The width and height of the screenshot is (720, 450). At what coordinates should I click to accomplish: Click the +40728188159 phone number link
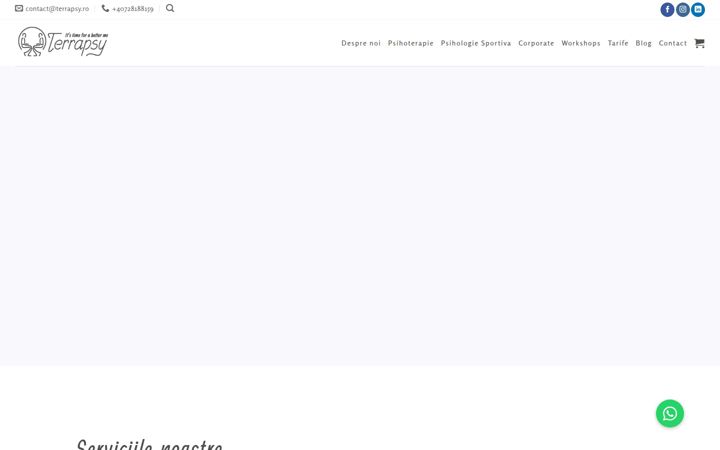pyautogui.click(x=132, y=9)
